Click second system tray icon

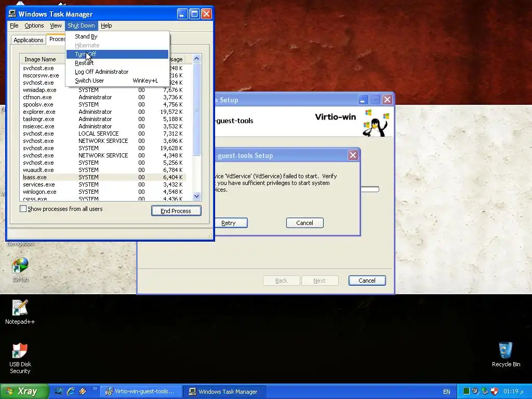476,391
